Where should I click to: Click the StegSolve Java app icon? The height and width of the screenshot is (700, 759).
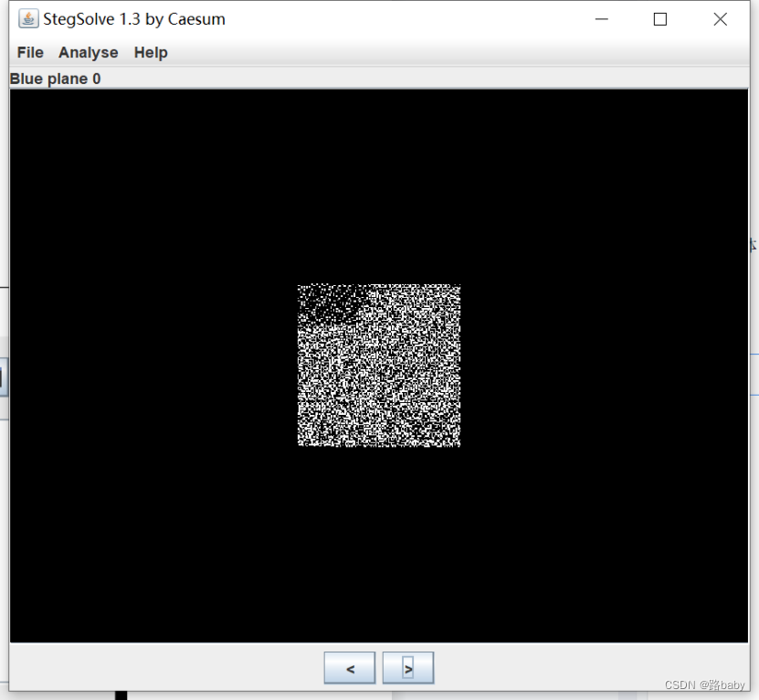28,19
